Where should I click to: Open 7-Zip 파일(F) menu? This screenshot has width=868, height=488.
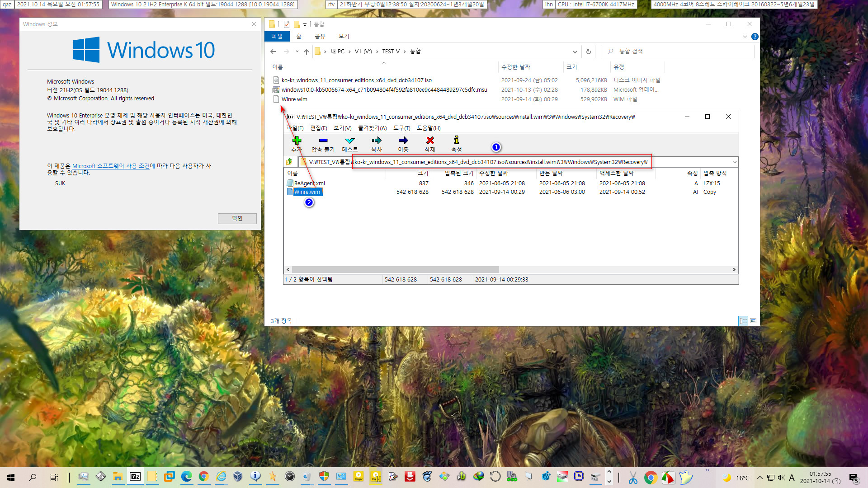[x=295, y=128]
